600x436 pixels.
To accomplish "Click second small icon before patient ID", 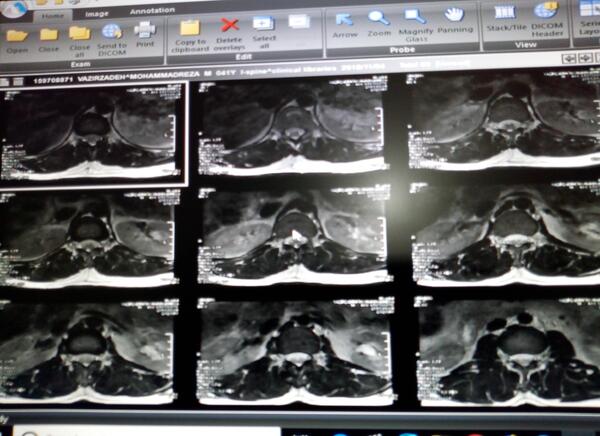I will click(x=18, y=82).
